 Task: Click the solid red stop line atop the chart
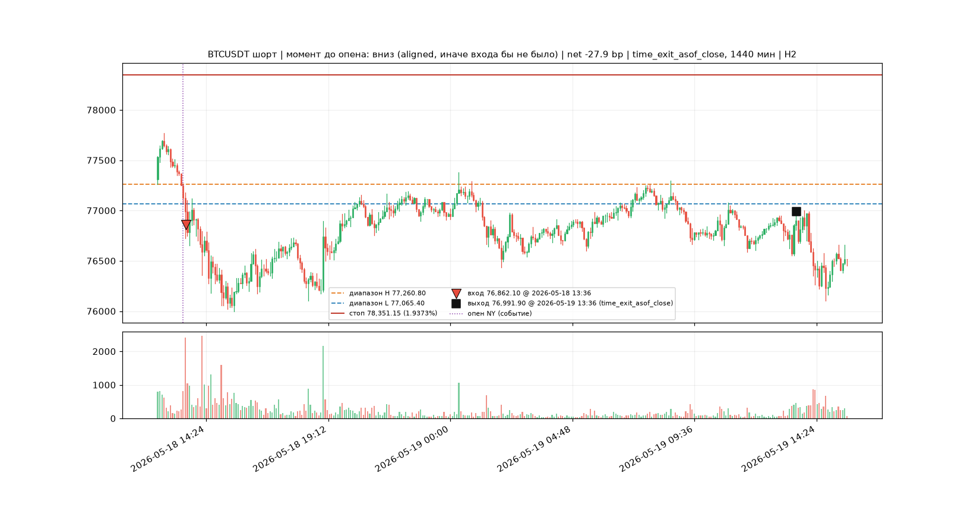[x=502, y=75]
